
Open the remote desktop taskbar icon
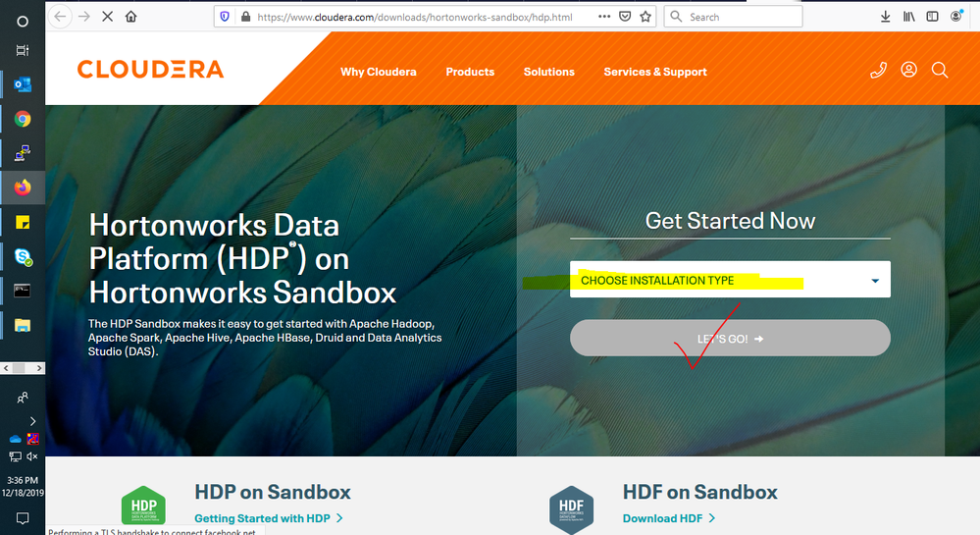(x=23, y=153)
